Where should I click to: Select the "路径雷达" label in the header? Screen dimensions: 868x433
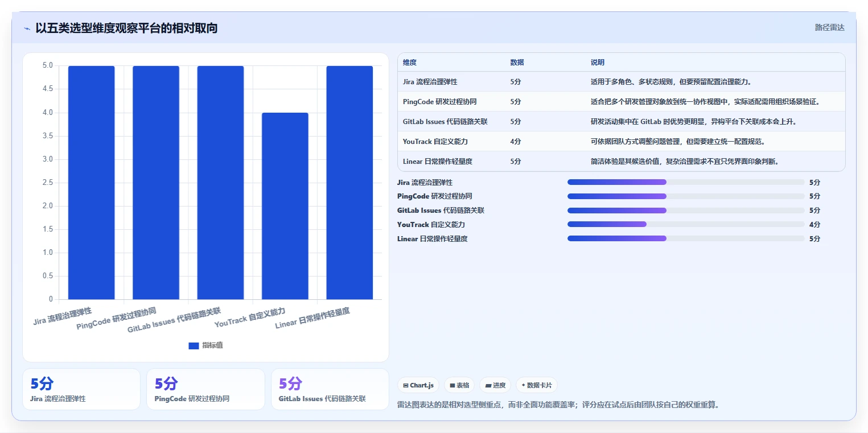[x=830, y=27]
